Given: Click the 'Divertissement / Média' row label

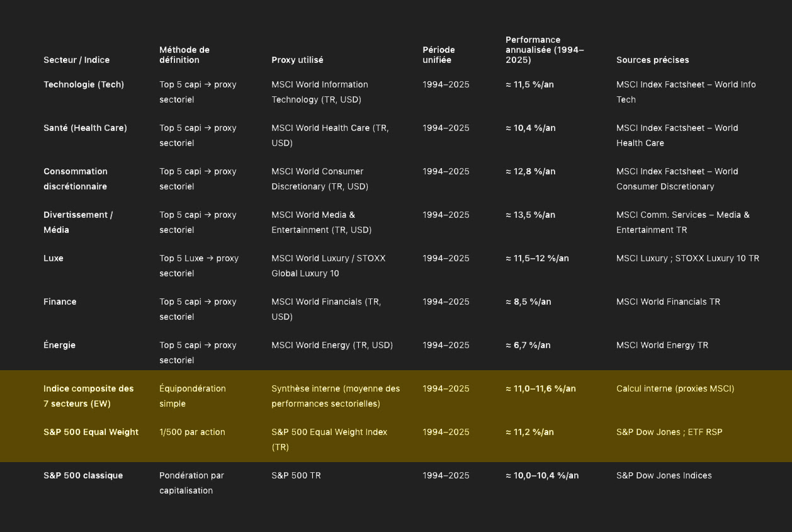Looking at the screenshot, I should (x=78, y=222).
